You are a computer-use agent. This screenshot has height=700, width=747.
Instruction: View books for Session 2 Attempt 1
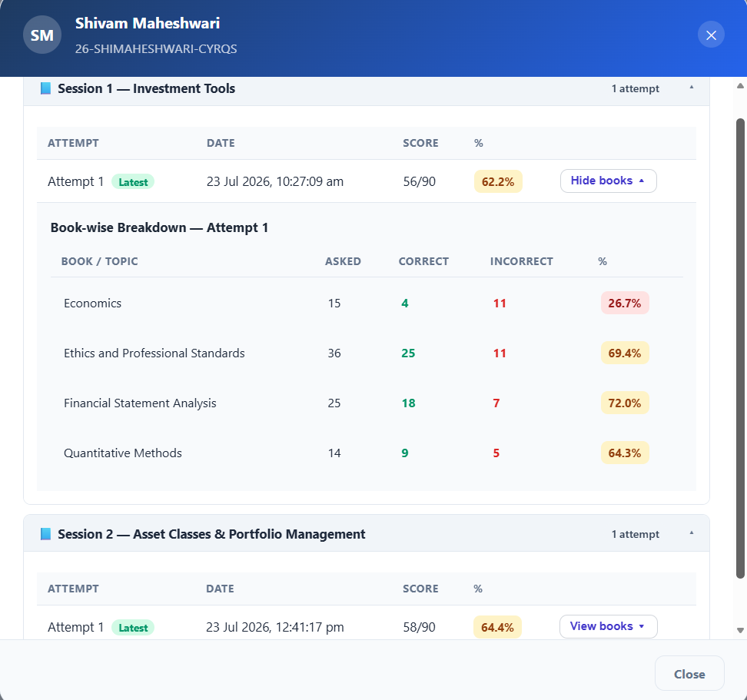pos(609,627)
